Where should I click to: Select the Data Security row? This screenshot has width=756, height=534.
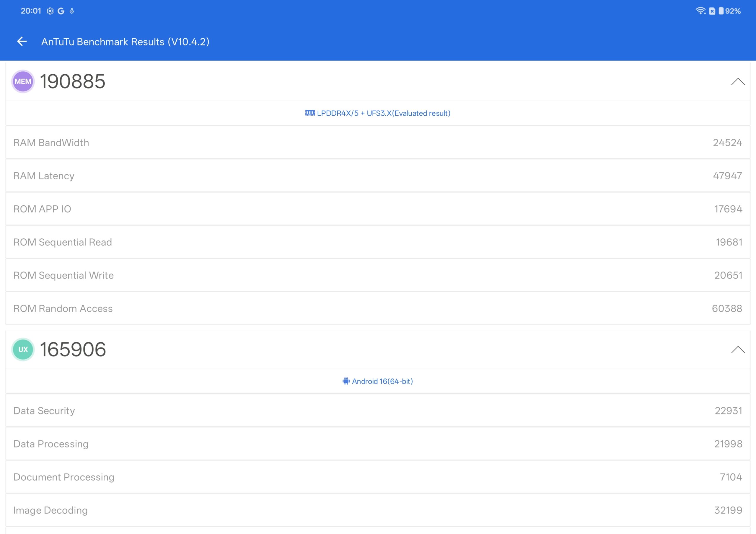[378, 411]
